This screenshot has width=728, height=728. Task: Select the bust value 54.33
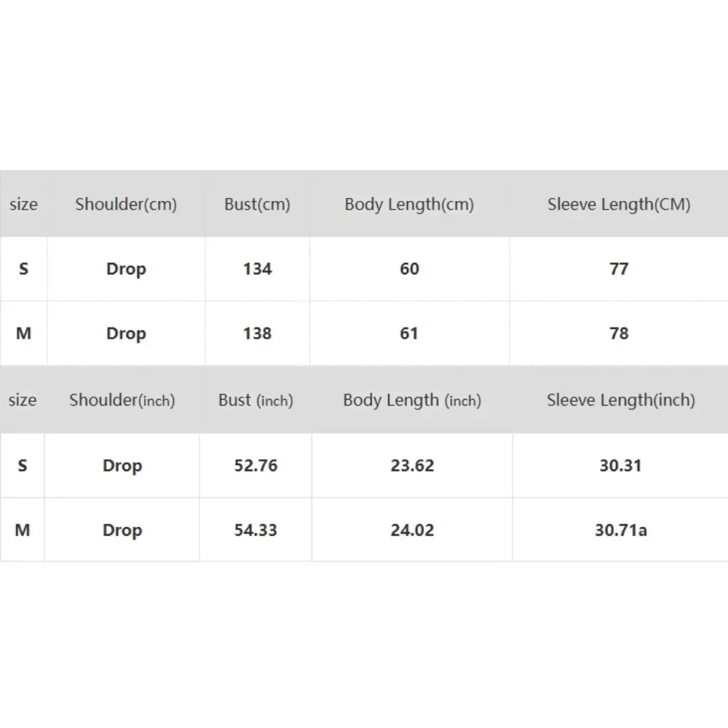point(256,530)
